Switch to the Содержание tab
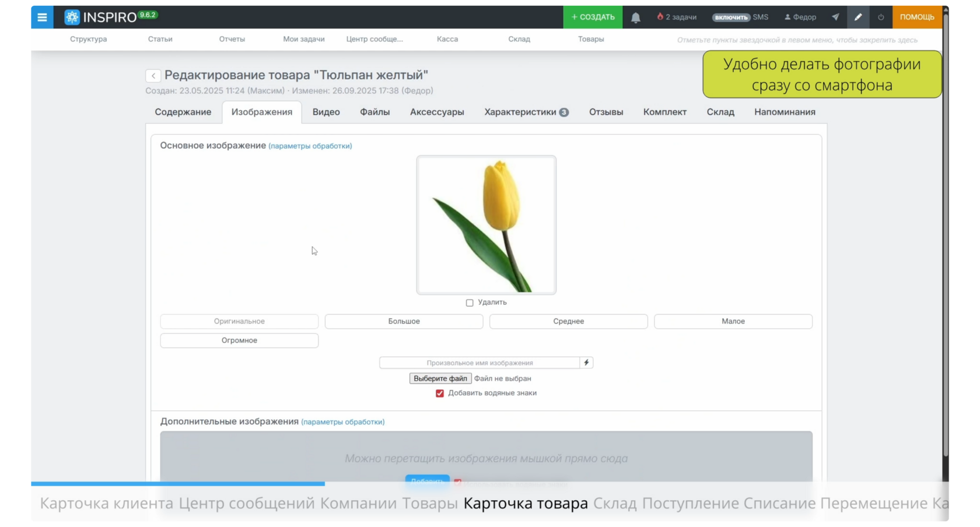The height and width of the screenshot is (527, 980). pyautogui.click(x=183, y=112)
